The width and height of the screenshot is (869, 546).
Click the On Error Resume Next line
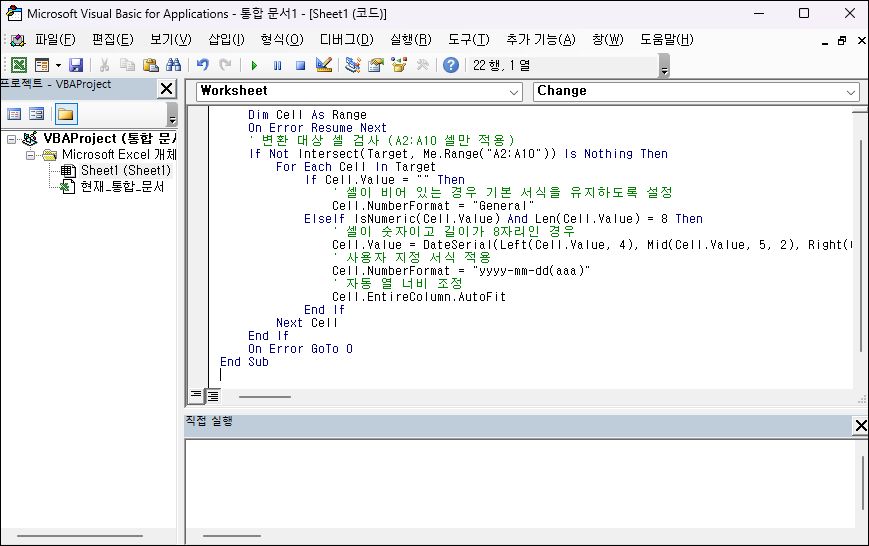(317, 128)
